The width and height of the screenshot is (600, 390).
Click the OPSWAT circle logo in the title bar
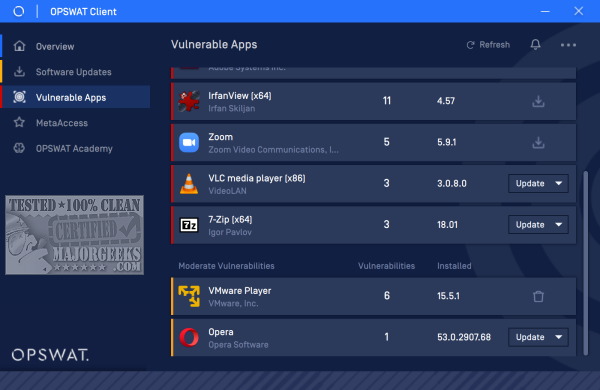[x=19, y=11]
